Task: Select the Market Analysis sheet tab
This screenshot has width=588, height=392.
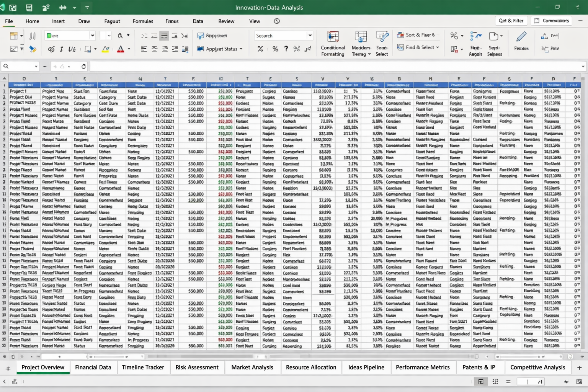Action: (252, 367)
